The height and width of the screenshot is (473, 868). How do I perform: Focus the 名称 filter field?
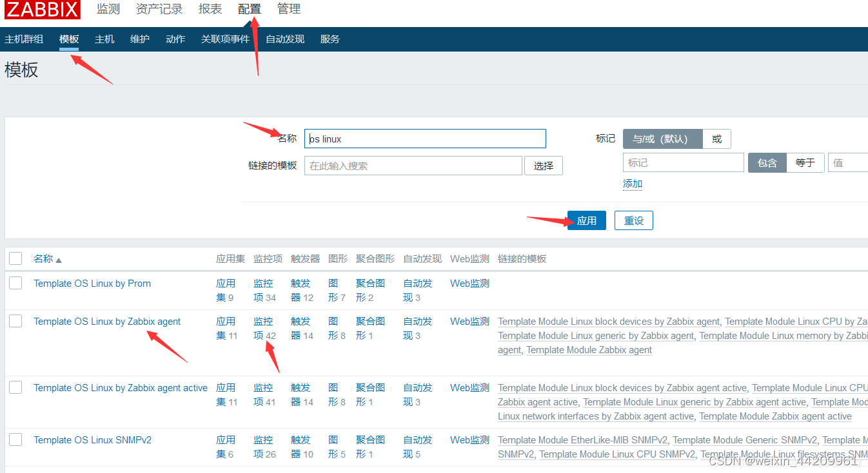425,139
